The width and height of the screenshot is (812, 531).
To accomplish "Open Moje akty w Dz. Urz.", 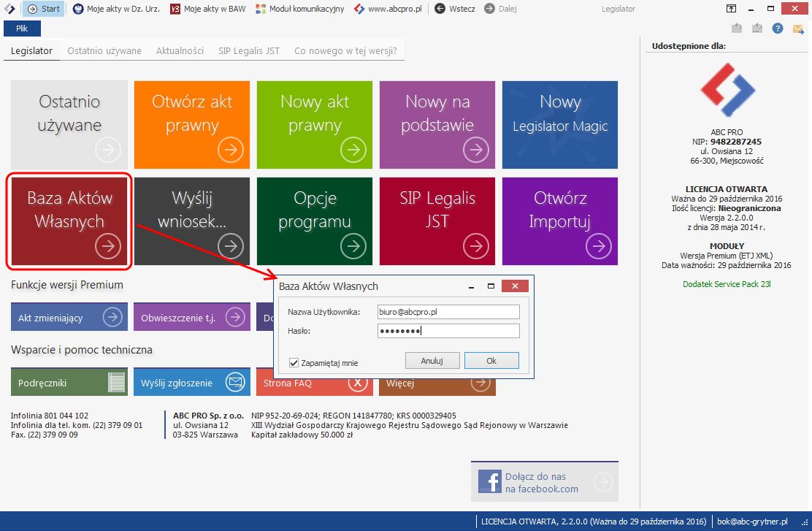I will (x=116, y=9).
